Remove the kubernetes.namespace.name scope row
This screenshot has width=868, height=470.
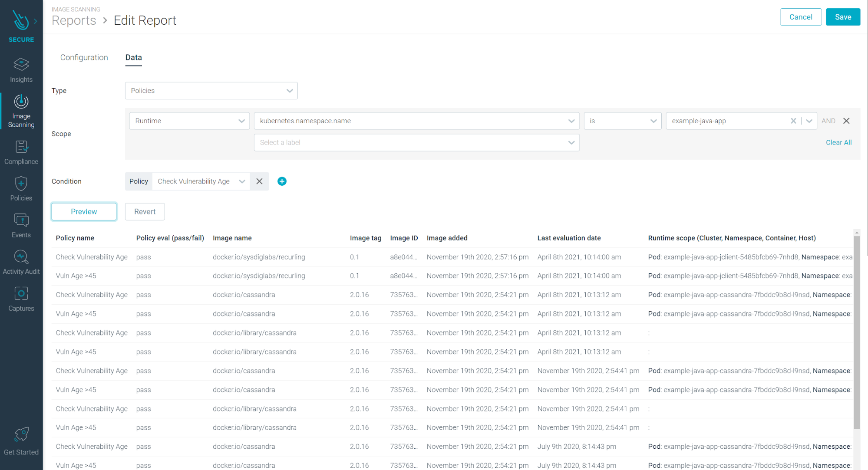(x=846, y=121)
